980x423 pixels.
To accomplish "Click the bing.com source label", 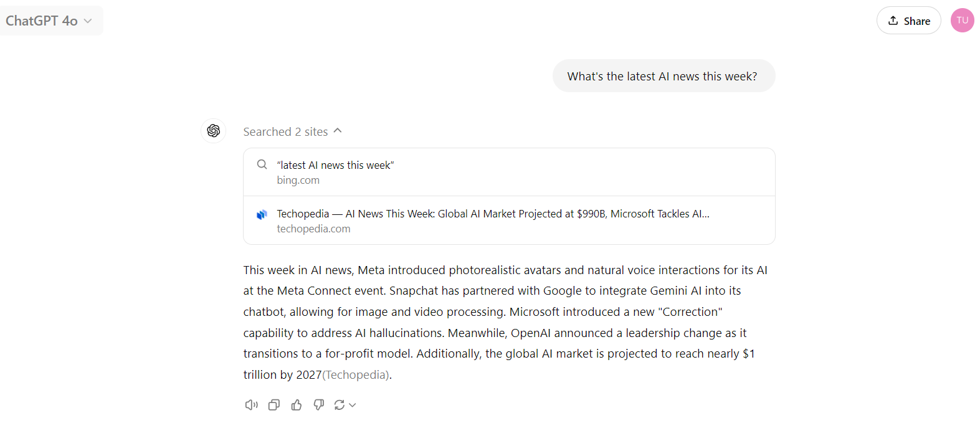I will pyautogui.click(x=298, y=180).
